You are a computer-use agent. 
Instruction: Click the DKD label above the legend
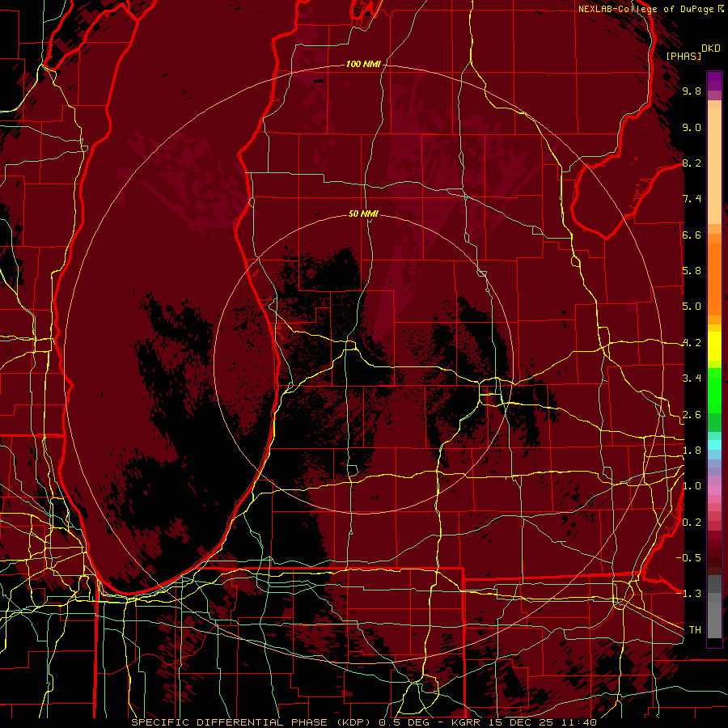711,49
